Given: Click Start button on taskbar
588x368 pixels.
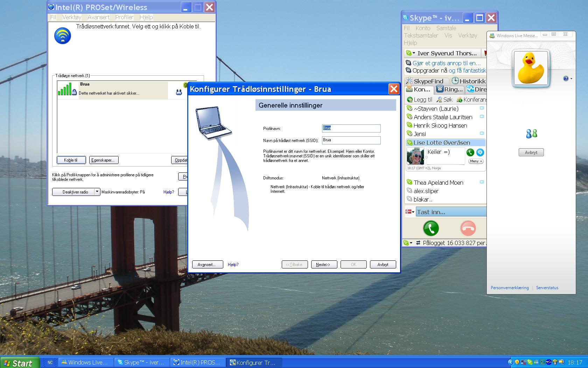Looking at the screenshot, I should click(x=19, y=363).
